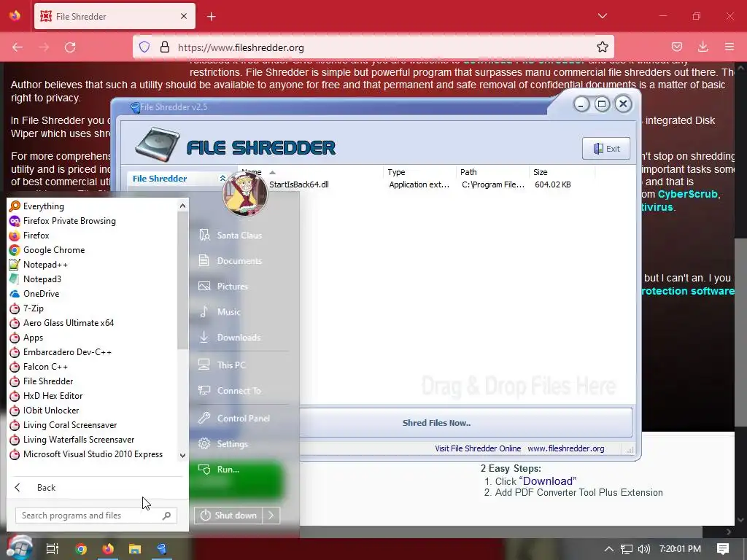Reload the page in Firefox
Screen dimensions: 747x560
click(x=71, y=47)
